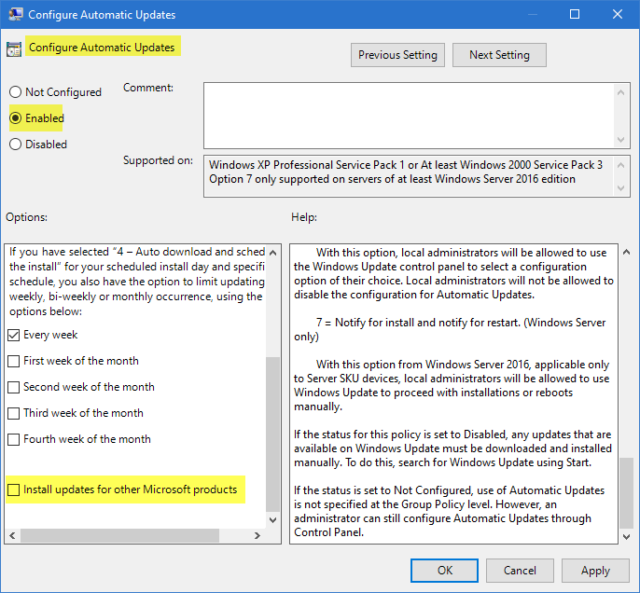Click inside the Comment text box
This screenshot has height=593, width=640.
coord(409,115)
